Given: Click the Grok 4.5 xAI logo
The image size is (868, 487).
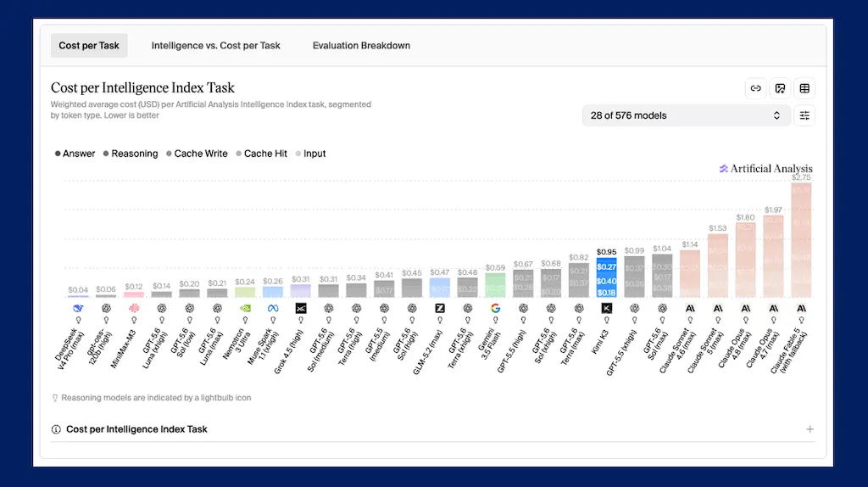Looking at the screenshot, I should click(x=301, y=308).
